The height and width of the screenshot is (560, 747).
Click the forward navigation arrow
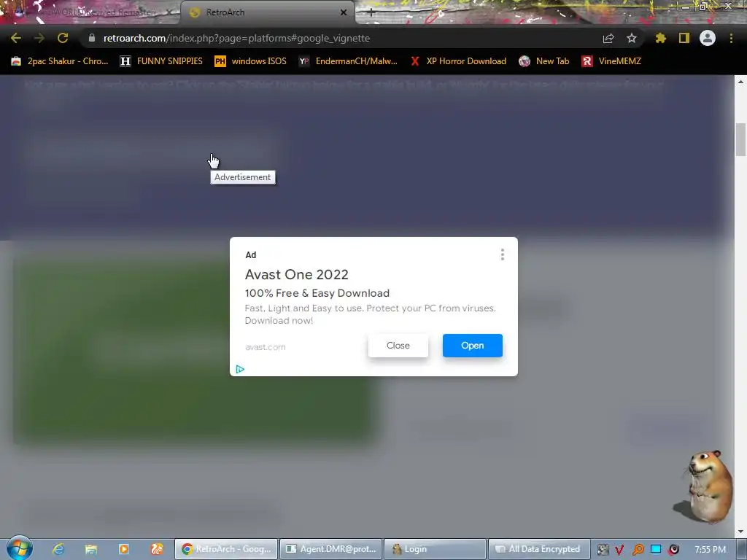tap(39, 38)
